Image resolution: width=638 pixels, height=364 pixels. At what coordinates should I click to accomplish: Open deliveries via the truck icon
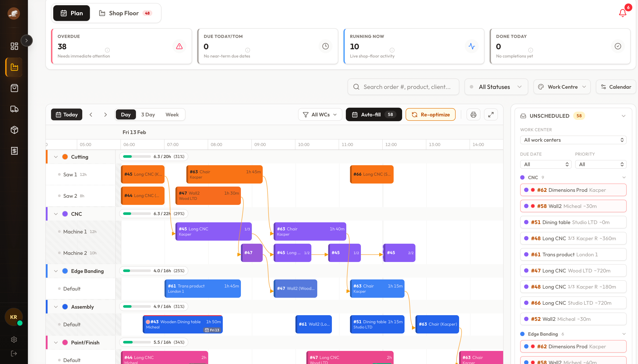(x=14, y=109)
